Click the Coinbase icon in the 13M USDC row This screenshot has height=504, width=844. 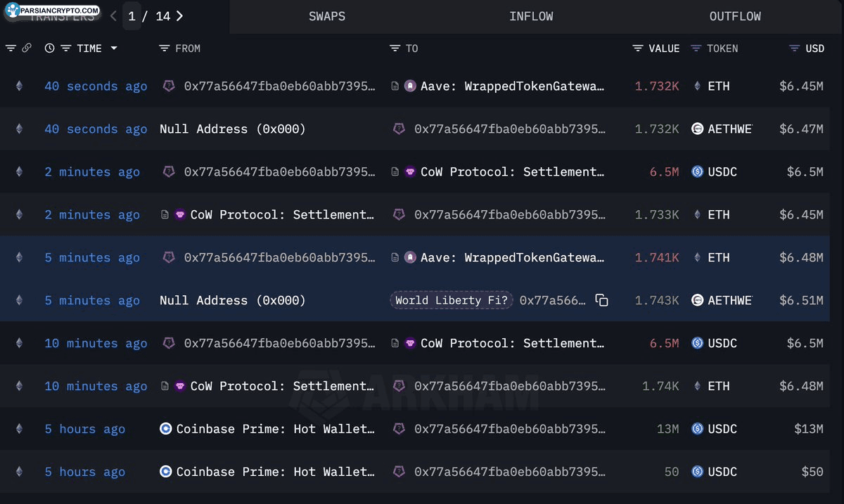(x=166, y=429)
